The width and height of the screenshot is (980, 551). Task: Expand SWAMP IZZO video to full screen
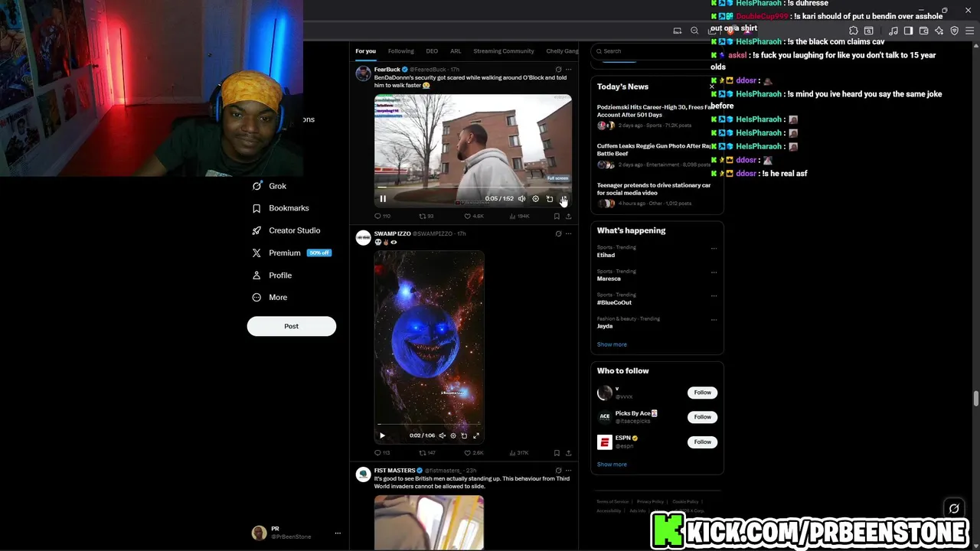475,435
